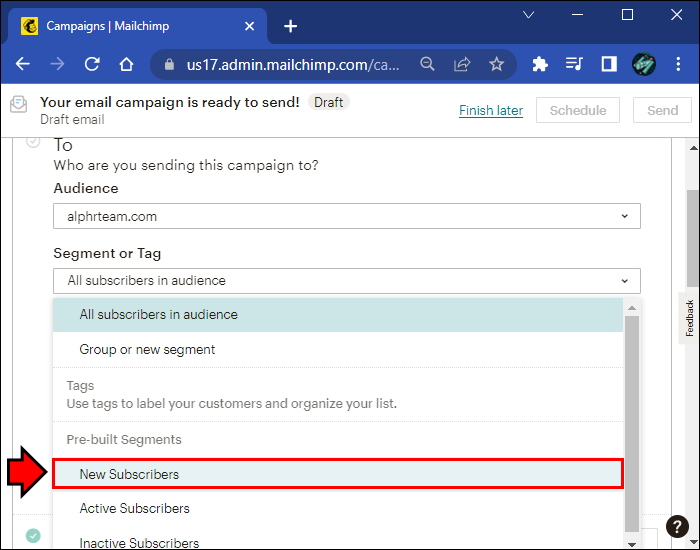Collapse the Segment or Tag dropdown

point(346,281)
